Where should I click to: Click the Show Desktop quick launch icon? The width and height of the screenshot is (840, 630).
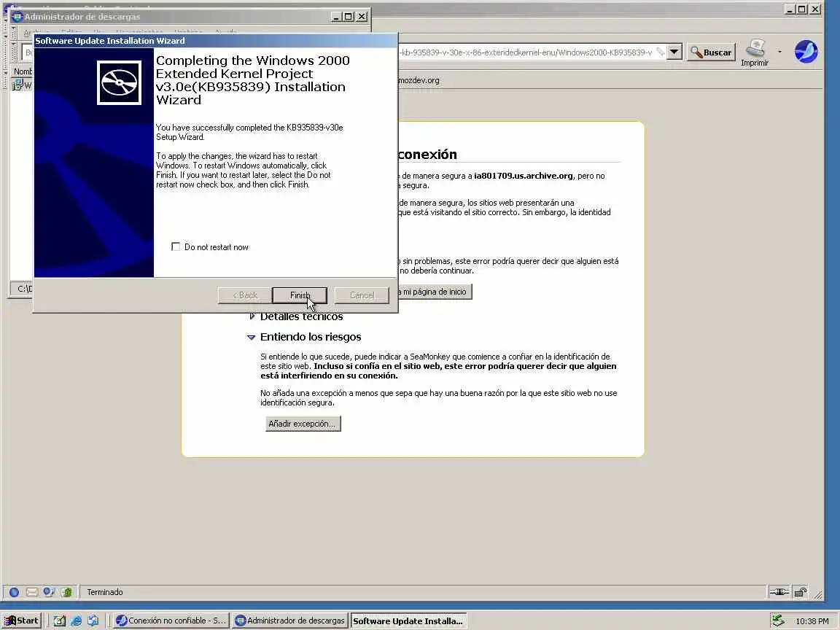click(60, 621)
